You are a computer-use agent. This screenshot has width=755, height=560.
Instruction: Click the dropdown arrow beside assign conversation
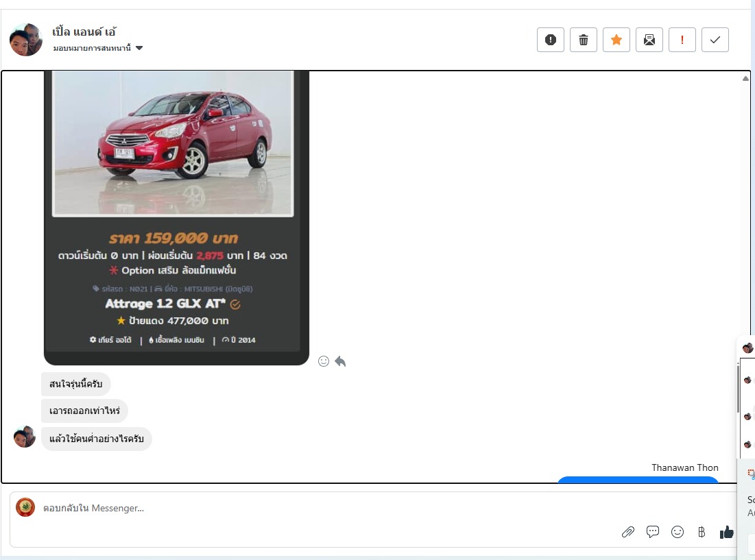[139, 48]
